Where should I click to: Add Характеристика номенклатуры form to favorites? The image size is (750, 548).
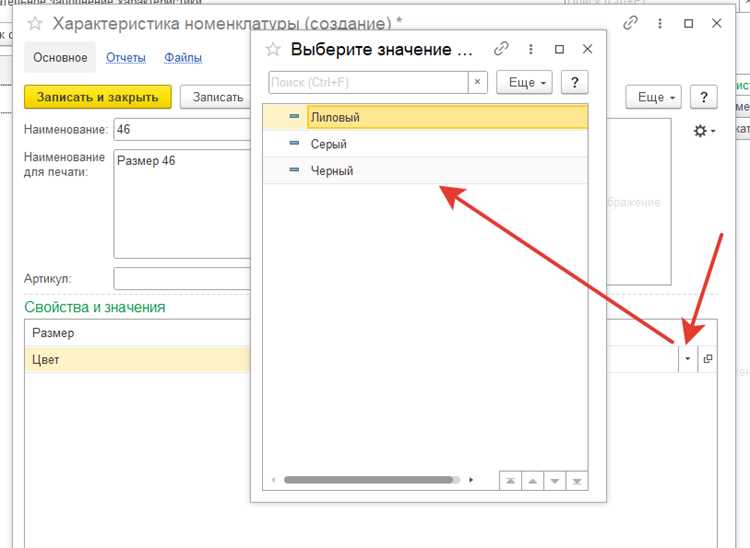click(x=35, y=23)
